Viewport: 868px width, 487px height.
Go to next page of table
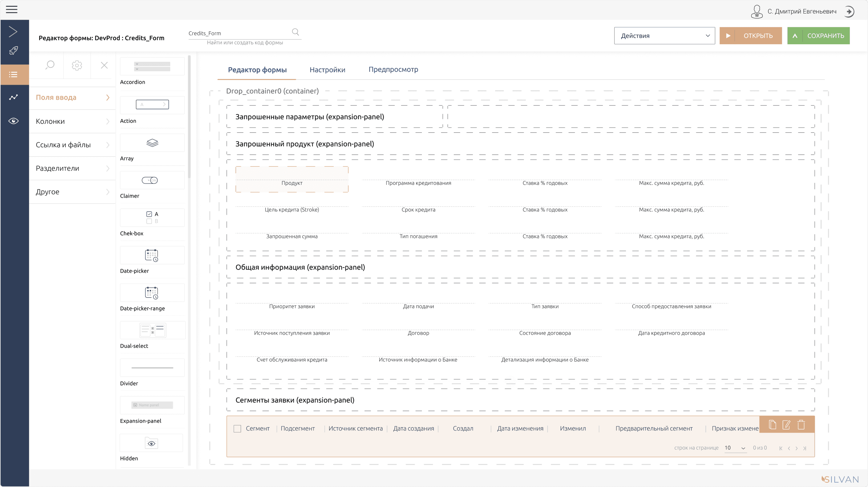pyautogui.click(x=797, y=448)
